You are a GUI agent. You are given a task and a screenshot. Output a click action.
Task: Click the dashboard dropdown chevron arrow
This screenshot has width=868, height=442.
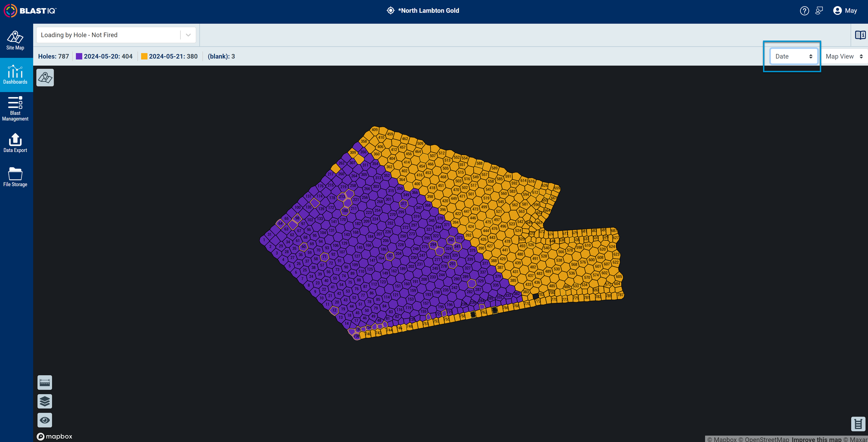coord(188,35)
